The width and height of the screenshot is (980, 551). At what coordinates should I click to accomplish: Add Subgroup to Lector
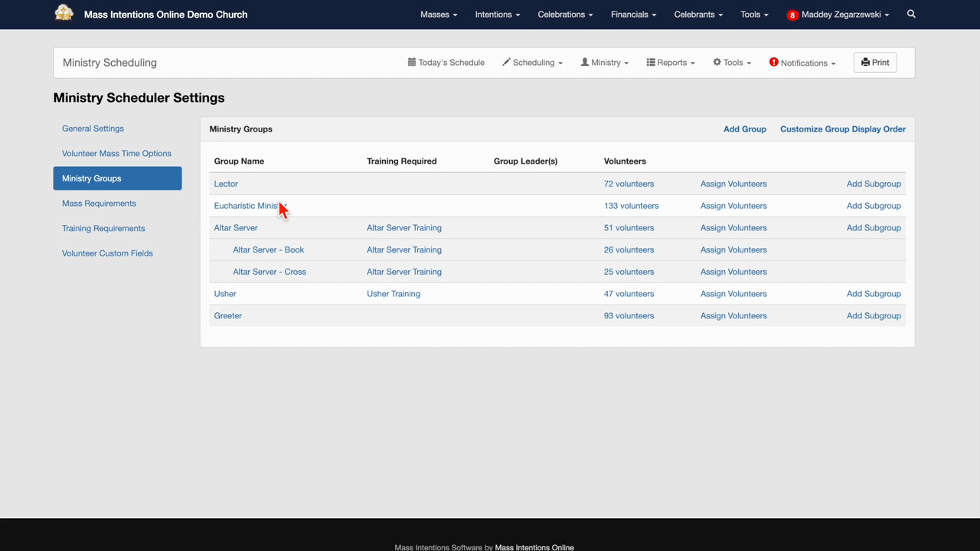point(874,184)
